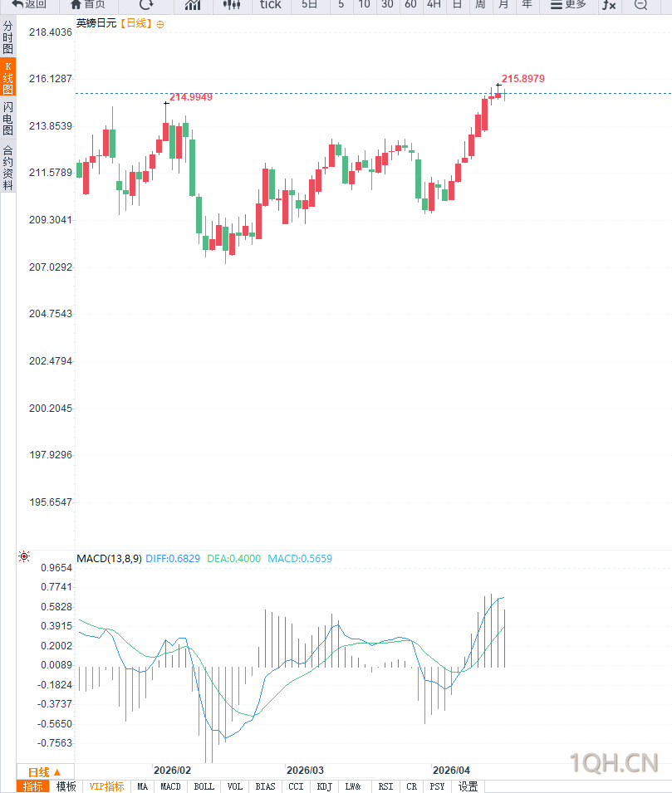Open the 合约资料 side tab
672x793 pixels.
point(7,167)
